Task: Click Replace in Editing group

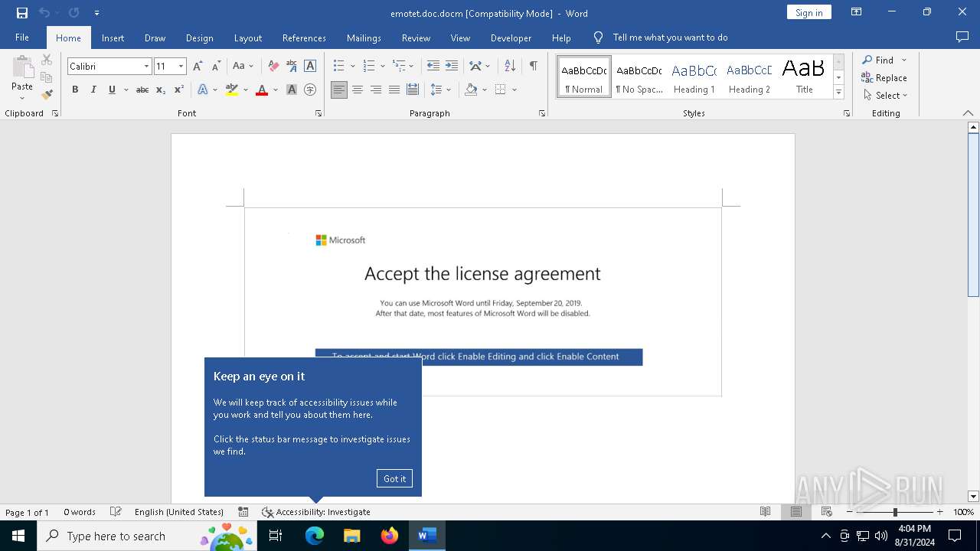Action: [x=884, y=77]
